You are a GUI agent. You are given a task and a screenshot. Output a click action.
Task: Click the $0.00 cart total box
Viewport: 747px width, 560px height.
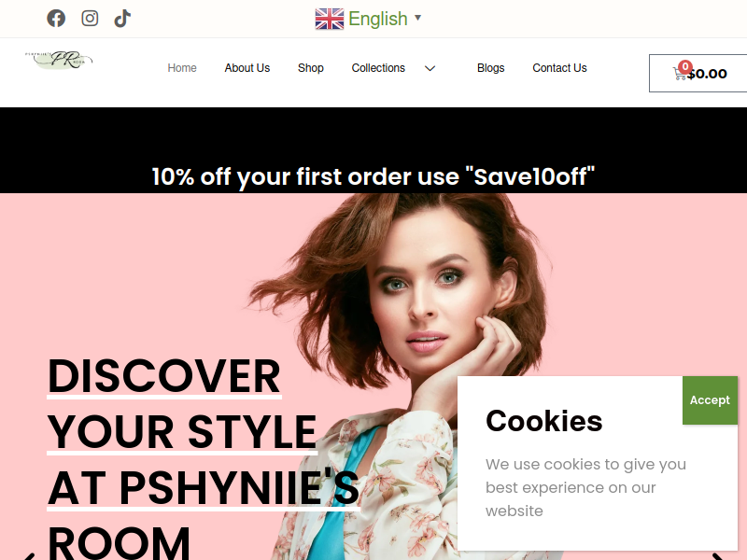click(x=698, y=74)
